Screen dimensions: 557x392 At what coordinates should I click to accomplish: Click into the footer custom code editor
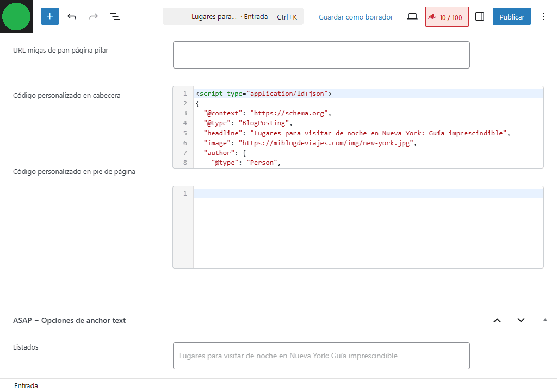367,228
